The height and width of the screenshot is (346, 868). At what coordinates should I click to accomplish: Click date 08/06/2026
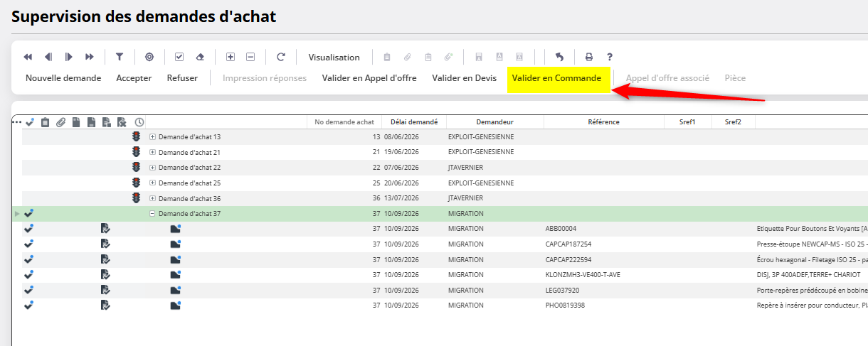[x=401, y=136]
